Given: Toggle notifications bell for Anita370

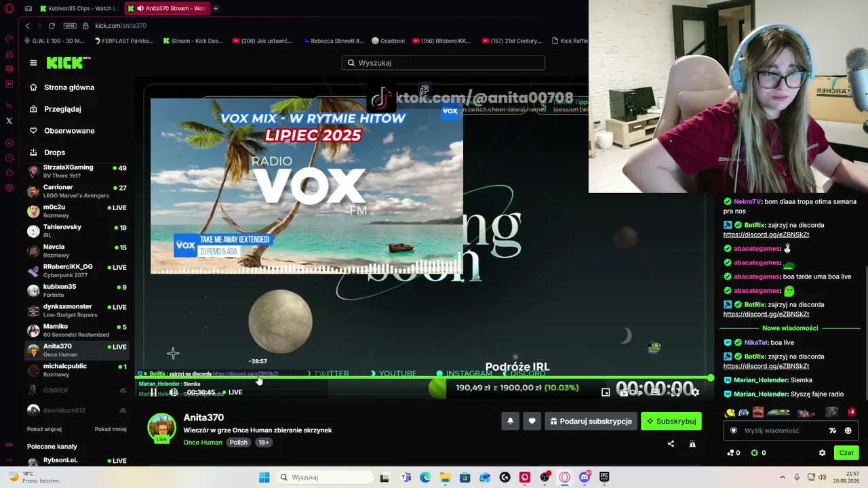Looking at the screenshot, I should click(x=510, y=422).
